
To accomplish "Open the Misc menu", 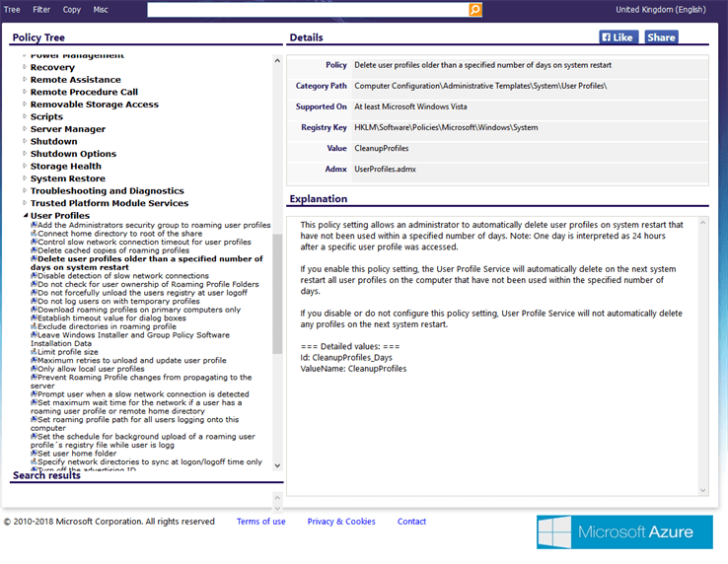I will click(101, 9).
